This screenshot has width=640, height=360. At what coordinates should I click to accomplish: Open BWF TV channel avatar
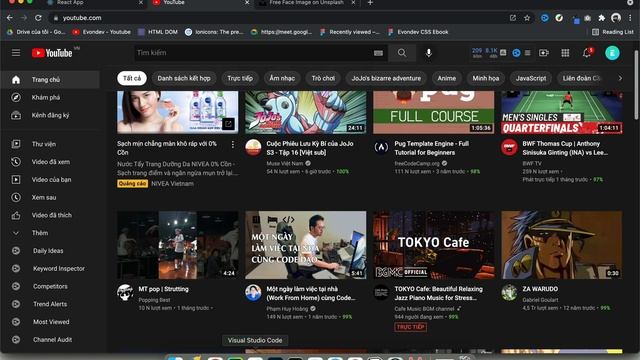[x=509, y=147]
